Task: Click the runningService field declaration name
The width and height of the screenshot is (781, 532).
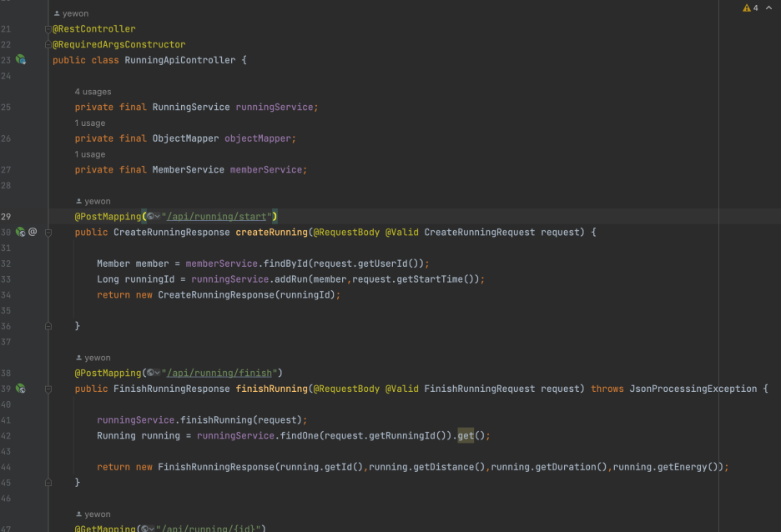Action: point(275,107)
